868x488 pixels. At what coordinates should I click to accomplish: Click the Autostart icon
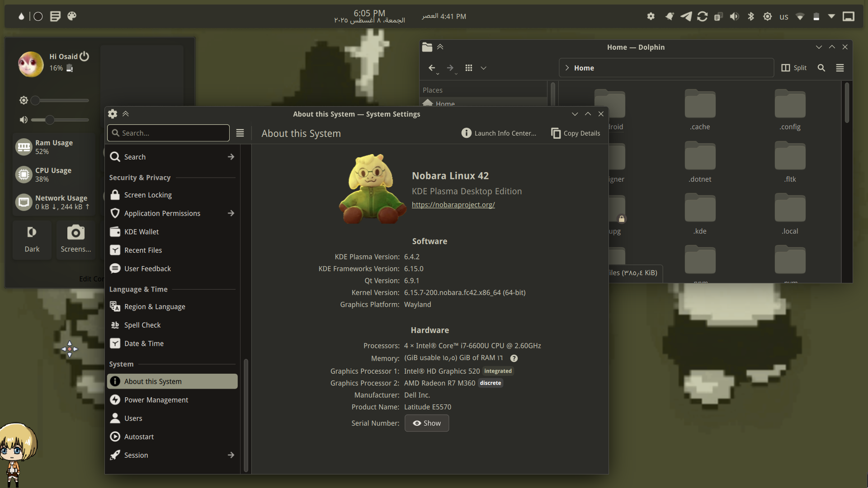coord(115,437)
